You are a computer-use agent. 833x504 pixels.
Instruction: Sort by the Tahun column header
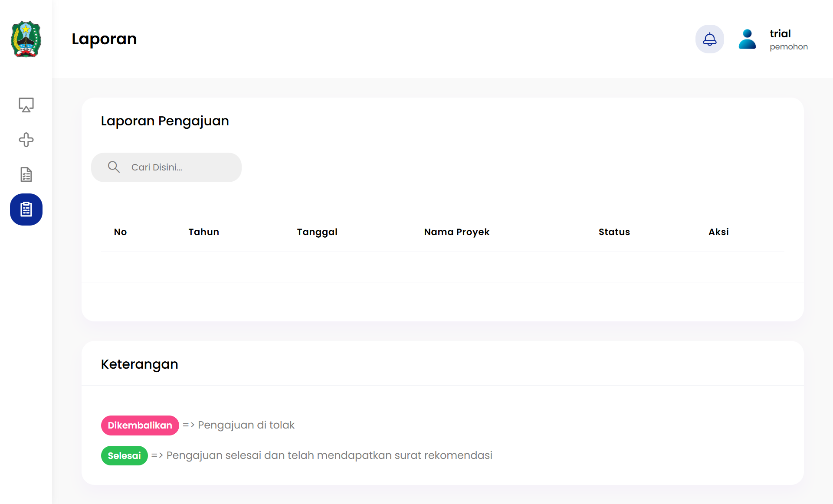[203, 232]
